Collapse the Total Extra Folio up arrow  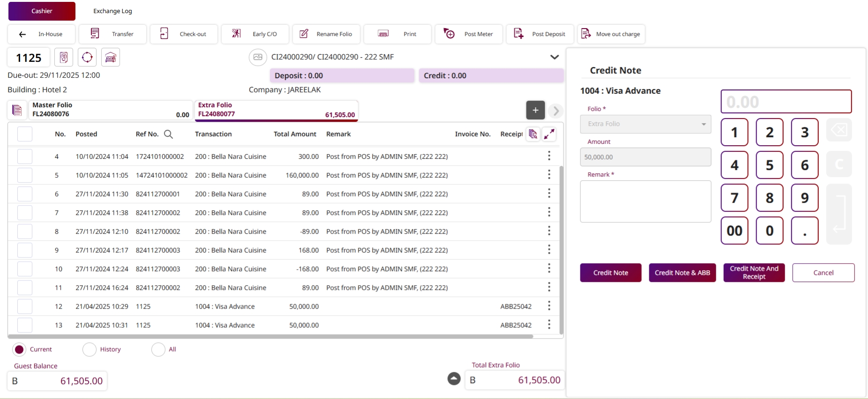pyautogui.click(x=454, y=379)
